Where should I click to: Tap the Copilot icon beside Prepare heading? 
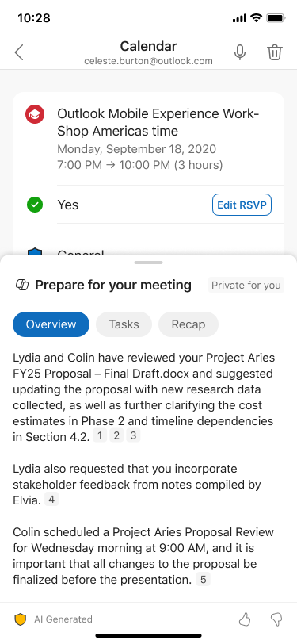tap(21, 285)
